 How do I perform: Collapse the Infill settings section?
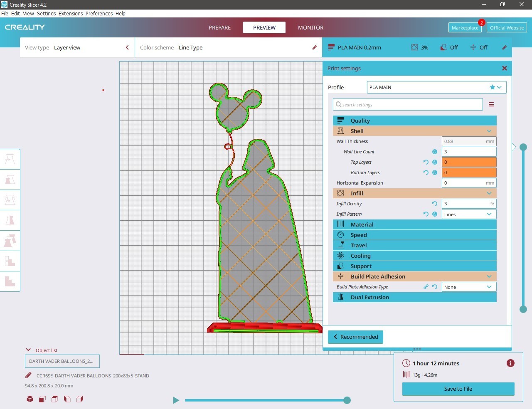(x=415, y=193)
